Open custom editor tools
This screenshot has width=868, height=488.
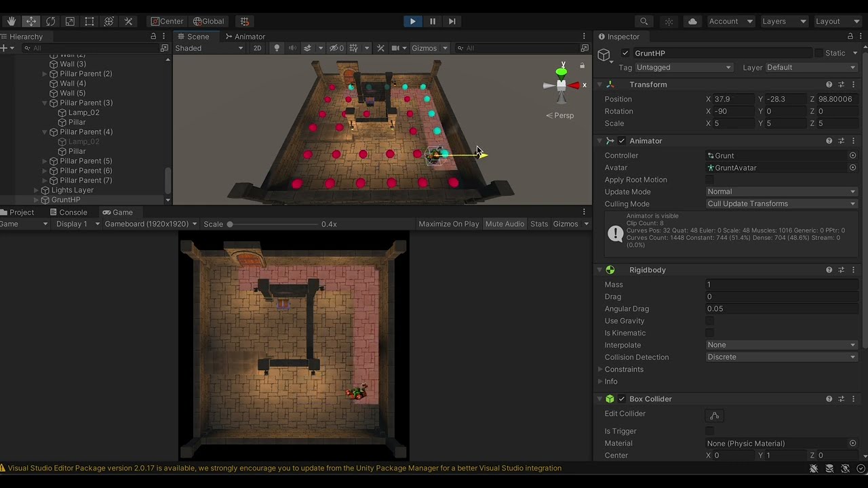[128, 21]
